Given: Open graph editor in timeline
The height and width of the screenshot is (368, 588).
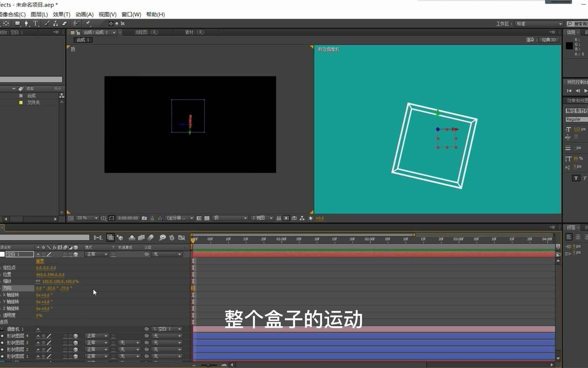Looking at the screenshot, I should click(182, 237).
